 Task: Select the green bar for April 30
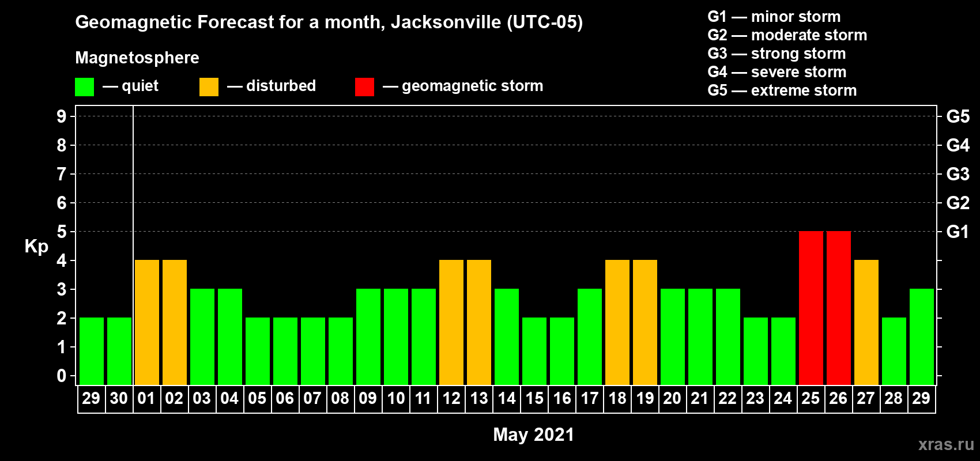pos(119,352)
